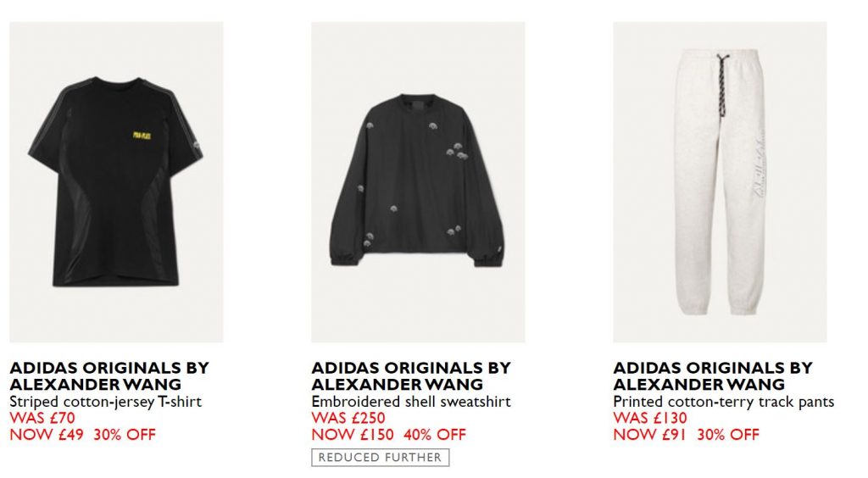868x478 pixels.
Task: Select the NOW £150 sale price
Action: tap(352, 435)
